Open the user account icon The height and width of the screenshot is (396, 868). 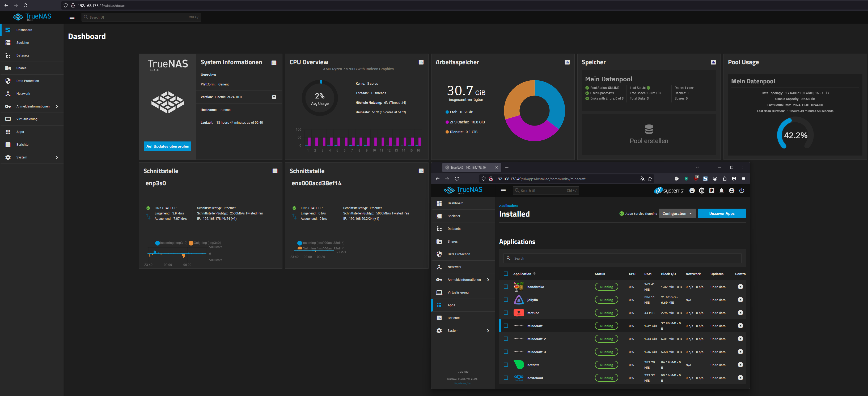[731, 191]
